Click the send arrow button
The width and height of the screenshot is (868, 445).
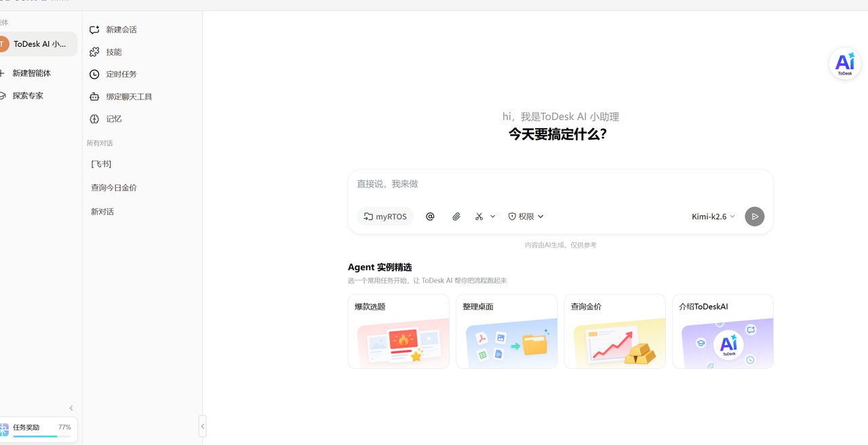[x=755, y=216]
